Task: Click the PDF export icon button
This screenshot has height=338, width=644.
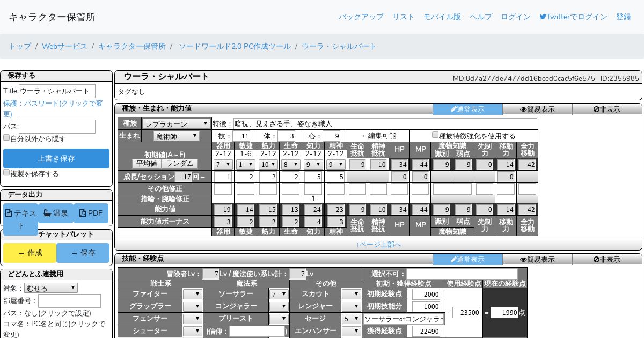Action: tap(82, 213)
